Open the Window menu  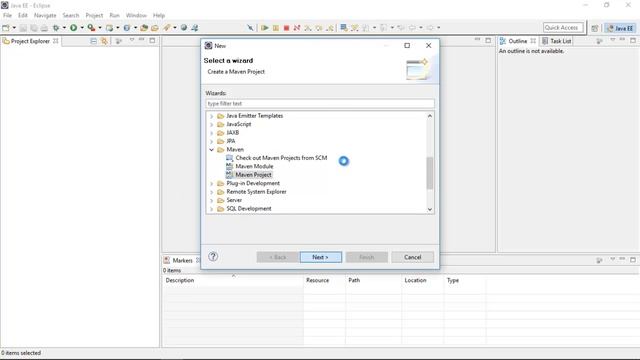click(x=136, y=15)
